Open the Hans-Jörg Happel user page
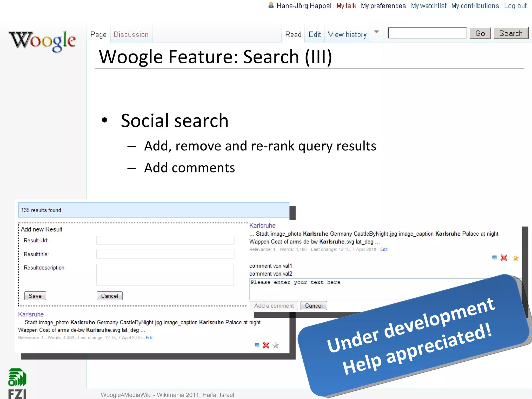 point(304,6)
